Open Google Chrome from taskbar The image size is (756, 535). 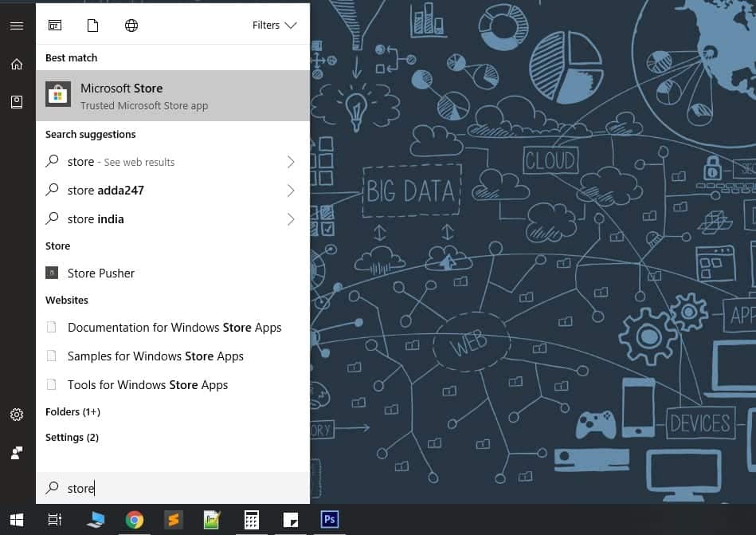(x=134, y=520)
